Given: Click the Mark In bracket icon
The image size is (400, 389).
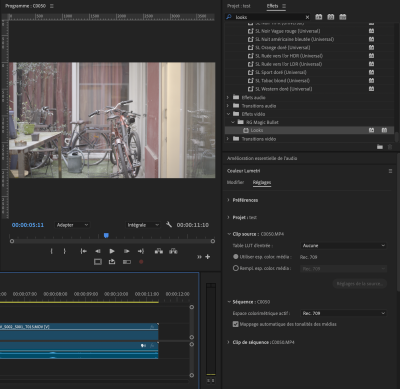Looking at the screenshot, I should coord(51,251).
